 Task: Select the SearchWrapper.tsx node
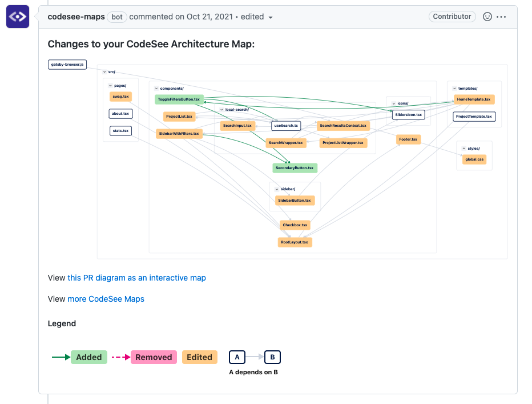(285, 143)
